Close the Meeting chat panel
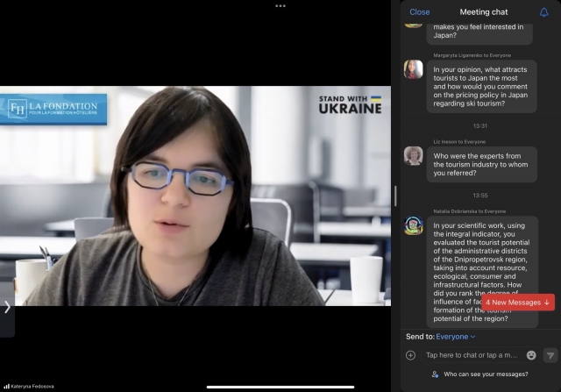The height and width of the screenshot is (392, 561). pos(420,12)
